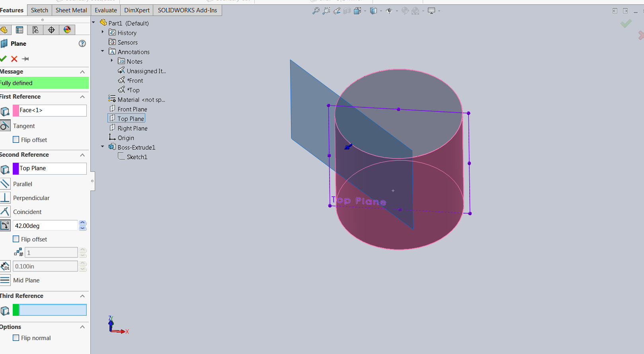Viewport: 644px width, 354px height.
Task: Click Apply Scene icon
Action: [x=416, y=11]
